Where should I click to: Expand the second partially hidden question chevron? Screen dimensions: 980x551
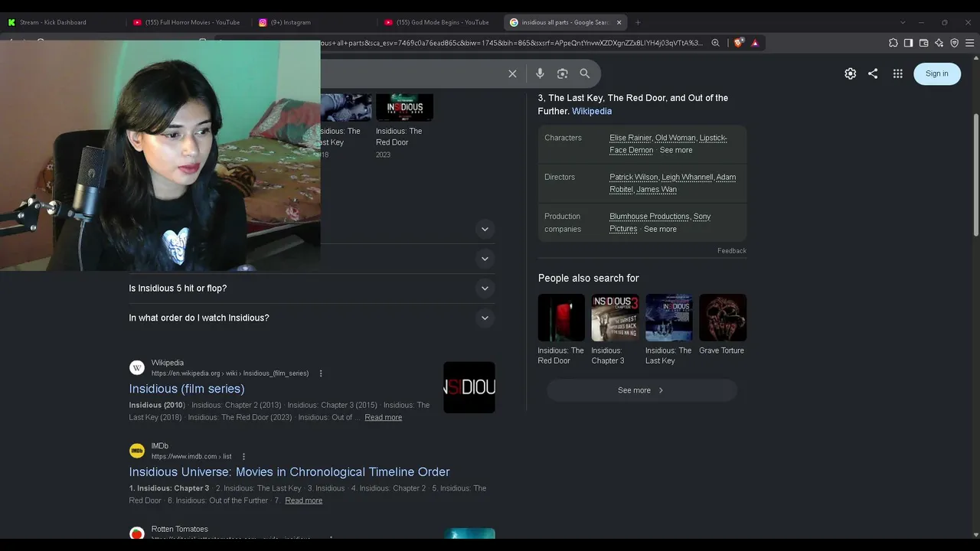click(x=485, y=259)
